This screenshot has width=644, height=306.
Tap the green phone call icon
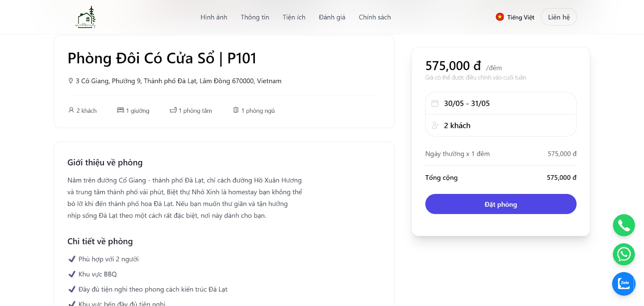click(624, 225)
